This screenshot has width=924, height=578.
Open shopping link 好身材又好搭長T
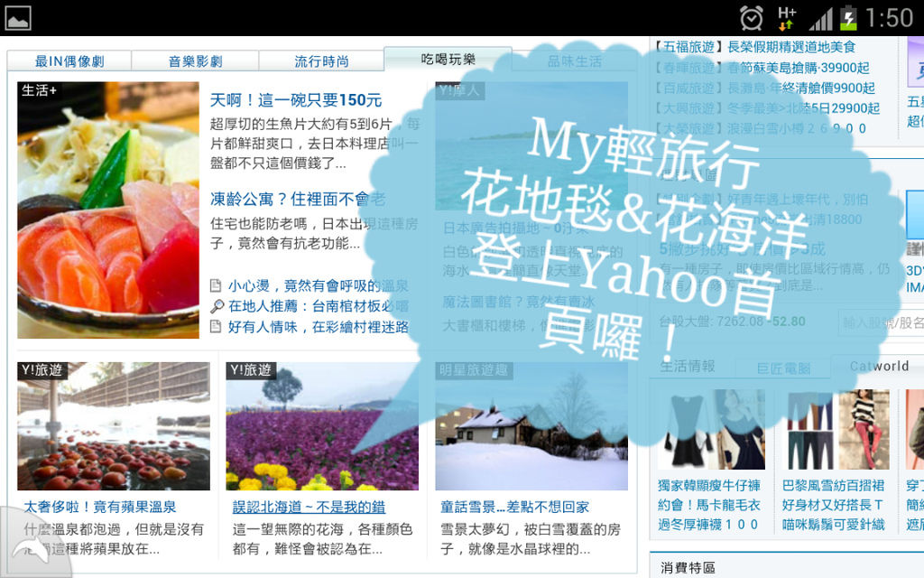coord(832,505)
